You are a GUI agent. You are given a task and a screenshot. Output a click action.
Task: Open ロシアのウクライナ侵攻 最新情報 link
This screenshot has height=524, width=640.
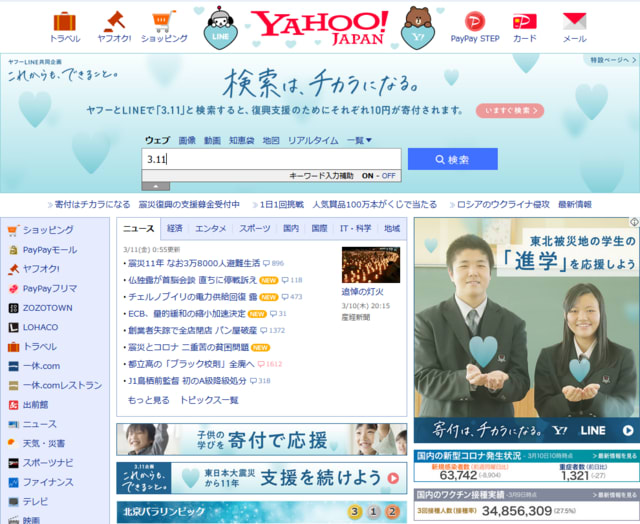tap(524, 204)
